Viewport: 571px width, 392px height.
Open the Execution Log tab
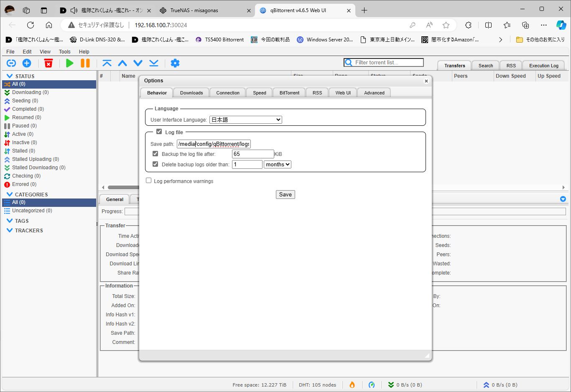coord(543,66)
